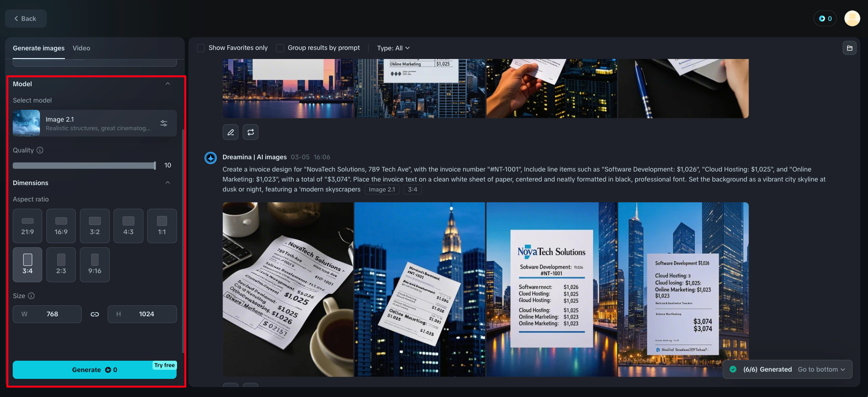This screenshot has width=868, height=397.
Task: Collapse the Dimensions section
Action: (168, 183)
